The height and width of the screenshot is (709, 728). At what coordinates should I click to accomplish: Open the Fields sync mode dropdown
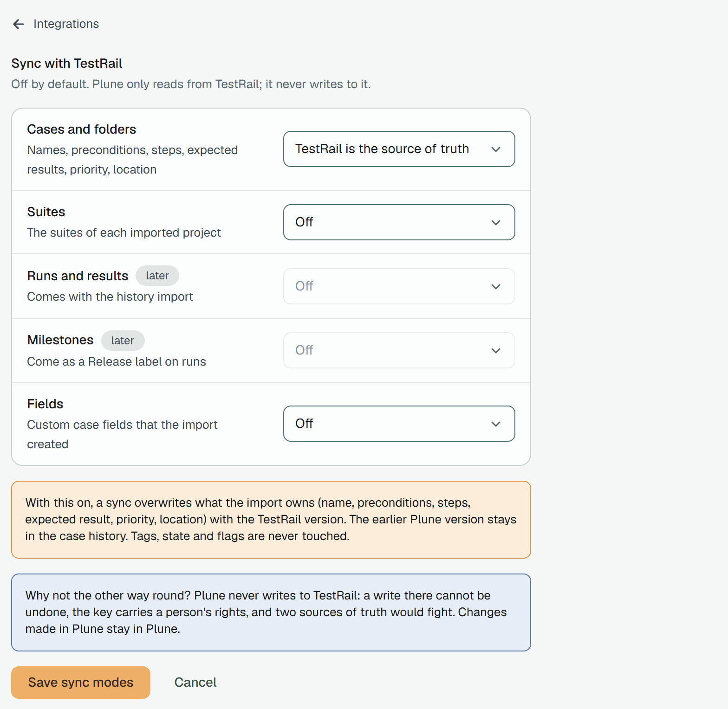pyautogui.click(x=399, y=424)
